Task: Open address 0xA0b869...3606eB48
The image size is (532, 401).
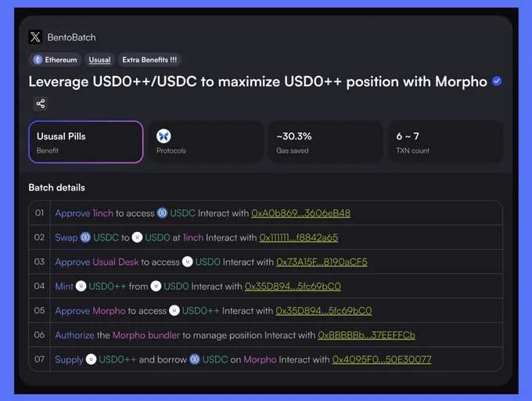Action: point(301,213)
